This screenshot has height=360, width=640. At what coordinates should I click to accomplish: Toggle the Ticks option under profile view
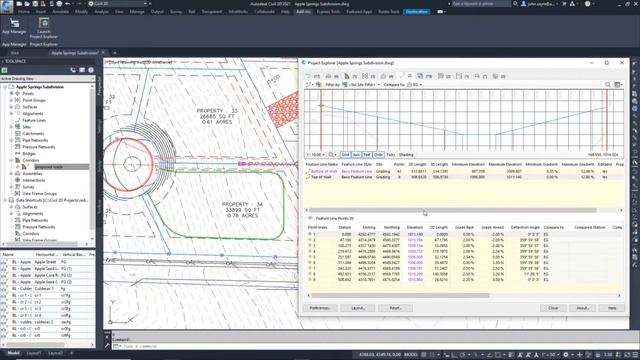click(x=391, y=155)
